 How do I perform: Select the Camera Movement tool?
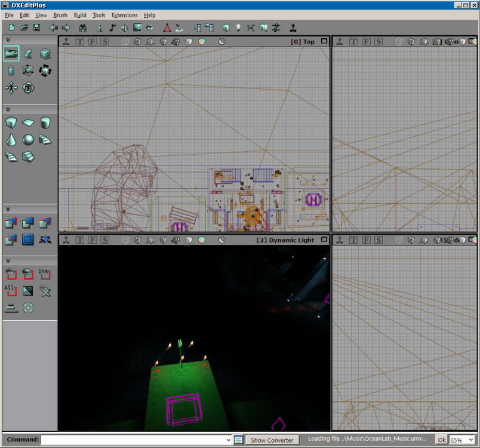coord(11,54)
